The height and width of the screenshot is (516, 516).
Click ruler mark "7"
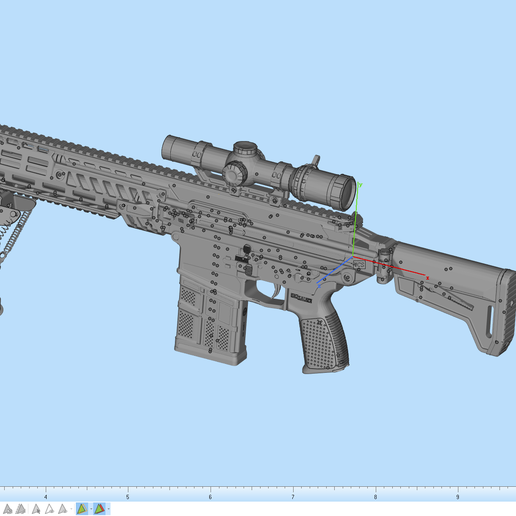293,497
